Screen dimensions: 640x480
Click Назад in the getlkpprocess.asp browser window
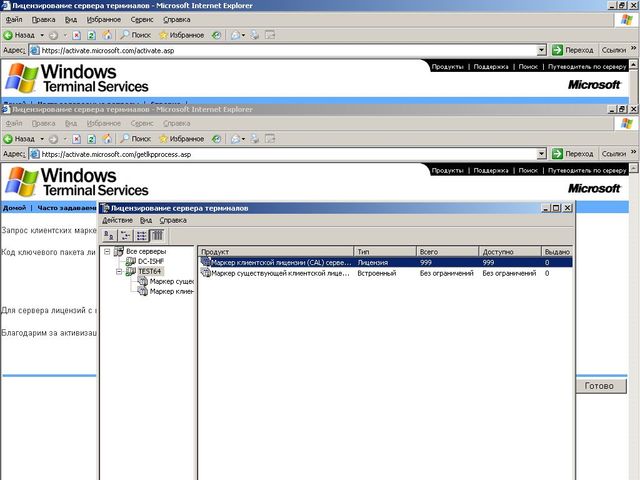click(x=19, y=139)
